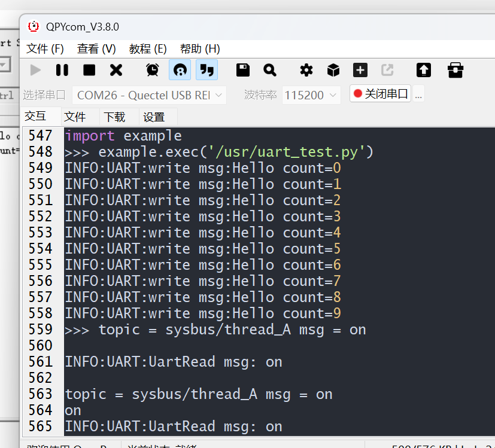Toggle the alarm clock timestamp icon
This screenshot has height=448, width=495.
click(153, 70)
